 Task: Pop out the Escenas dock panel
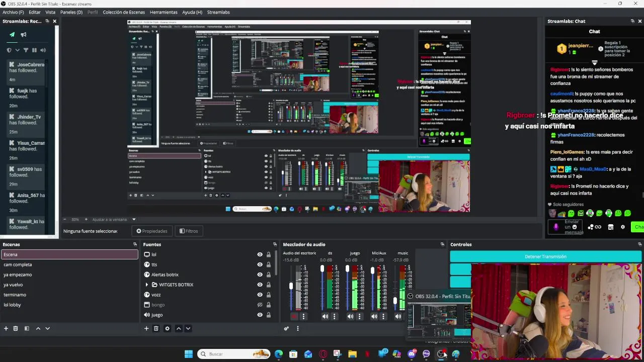coord(135,244)
